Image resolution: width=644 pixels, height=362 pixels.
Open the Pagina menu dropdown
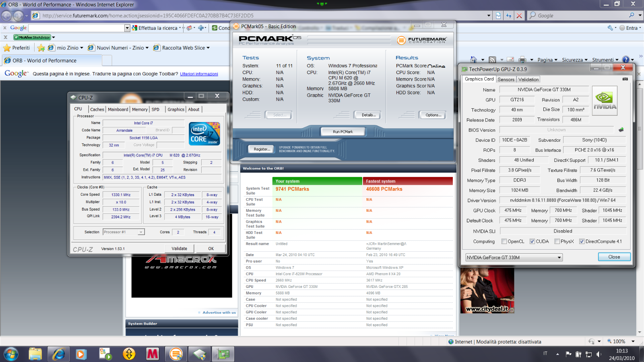(547, 60)
